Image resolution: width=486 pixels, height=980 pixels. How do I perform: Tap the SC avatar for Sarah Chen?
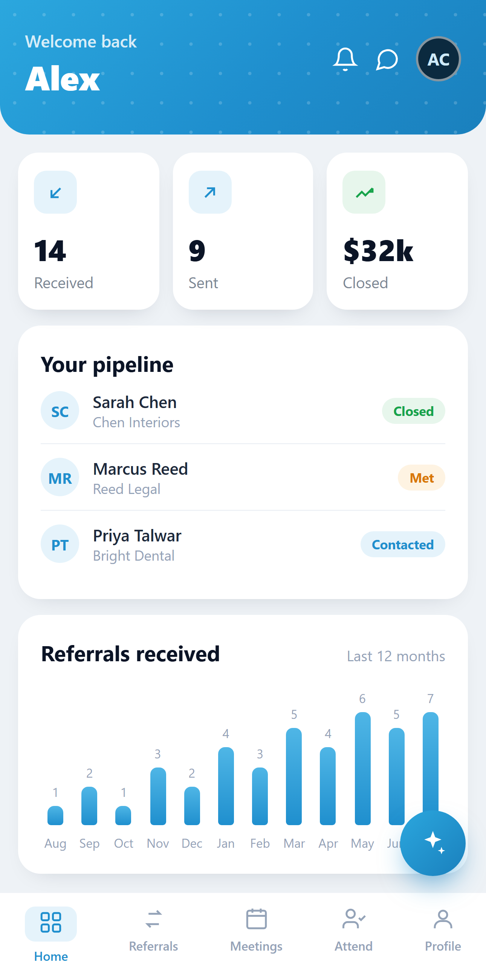60,410
